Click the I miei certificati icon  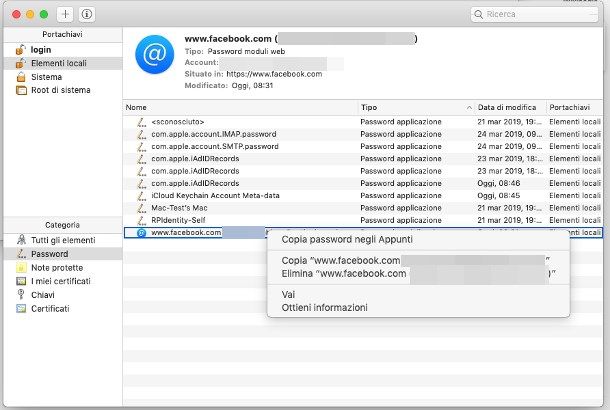pyautogui.click(x=21, y=281)
